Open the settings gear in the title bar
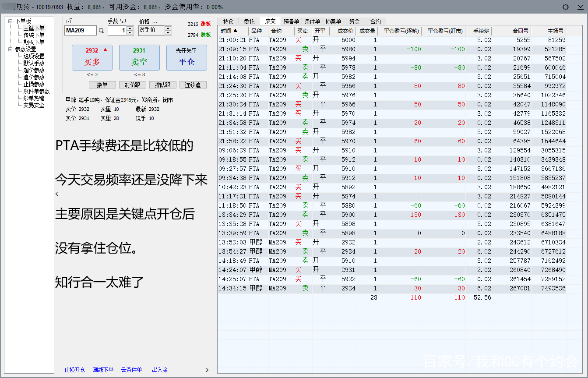The height and width of the screenshot is (378, 588). (566, 7)
